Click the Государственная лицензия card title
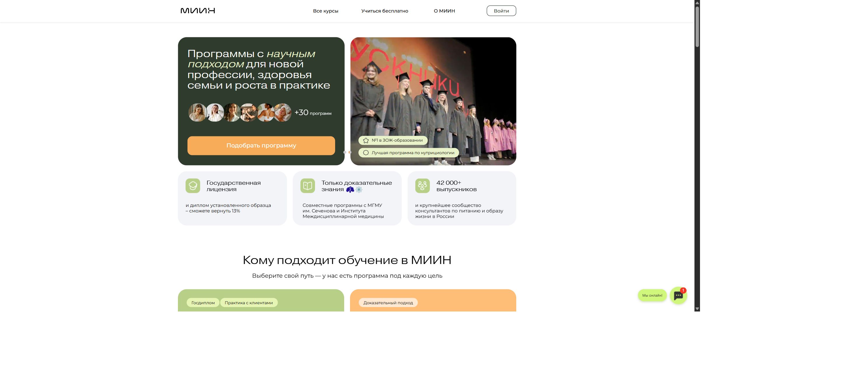 [234, 186]
